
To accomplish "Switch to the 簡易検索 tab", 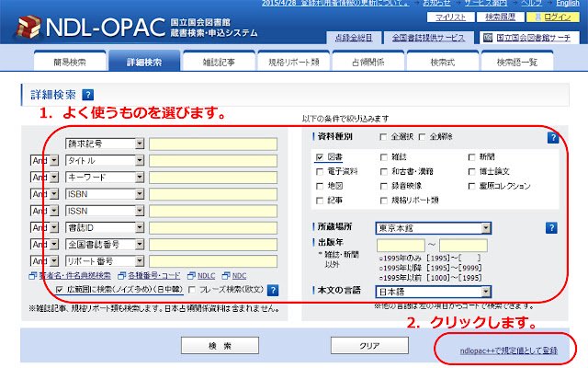I will (x=70, y=62).
